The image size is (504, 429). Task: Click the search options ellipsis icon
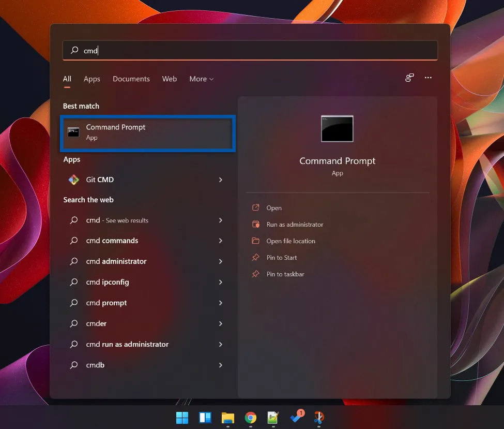click(428, 78)
